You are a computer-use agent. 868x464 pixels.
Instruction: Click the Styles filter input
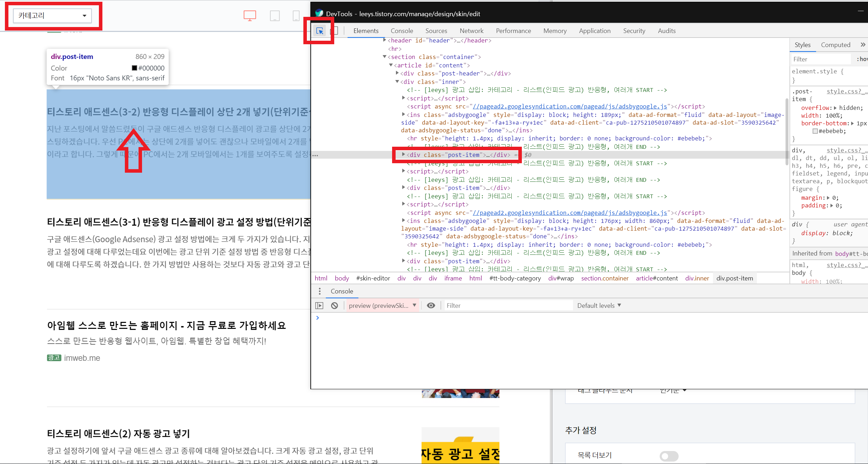[821, 59]
